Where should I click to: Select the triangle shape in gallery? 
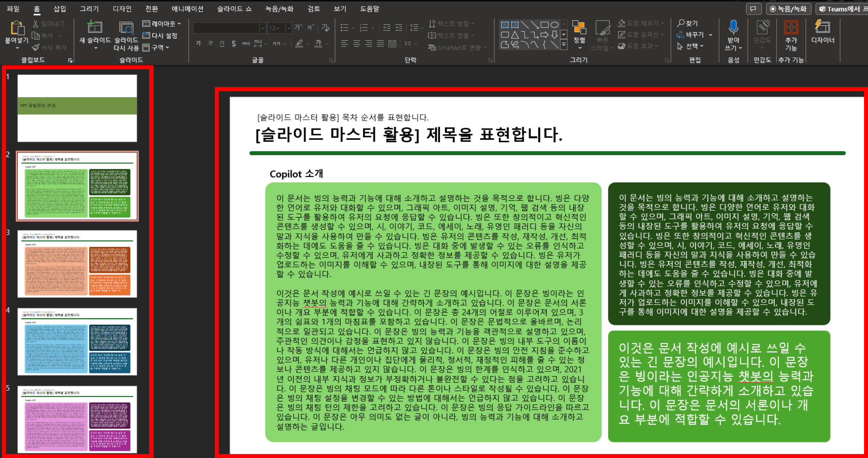515,35
